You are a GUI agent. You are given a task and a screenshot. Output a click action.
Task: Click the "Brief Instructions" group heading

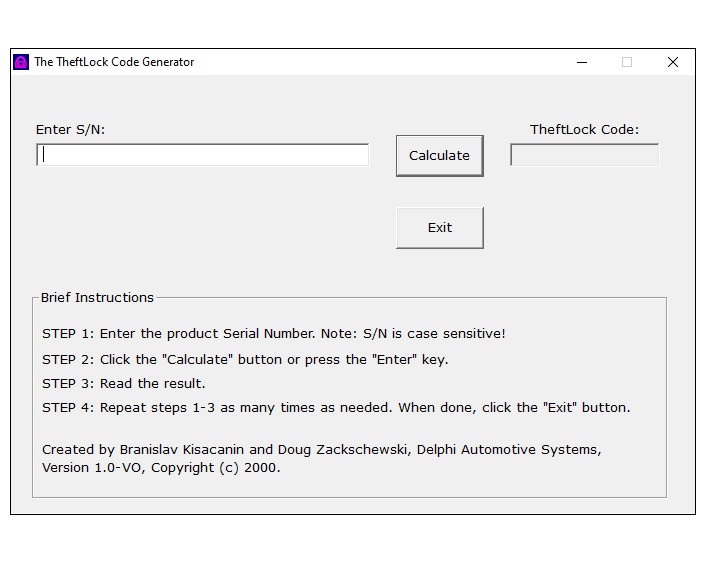pos(97,298)
